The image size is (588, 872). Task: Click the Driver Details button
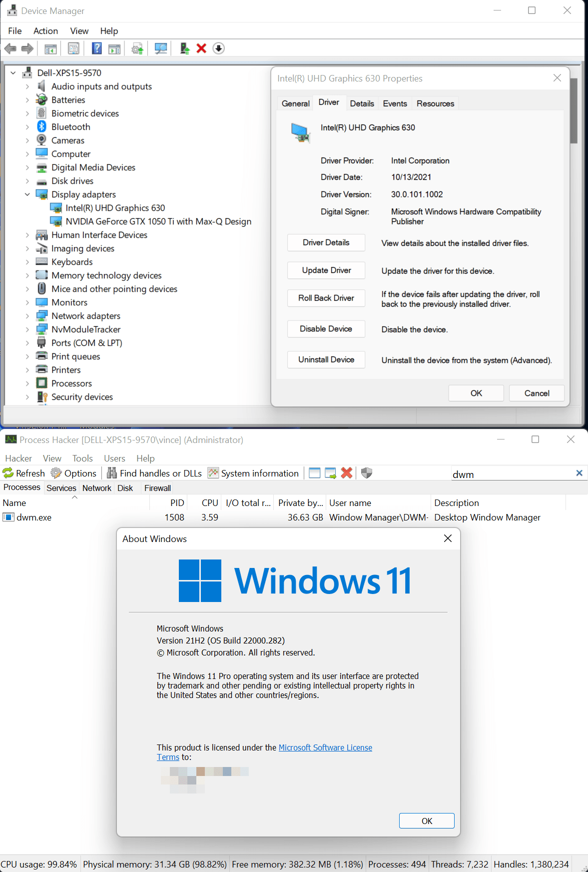(326, 242)
